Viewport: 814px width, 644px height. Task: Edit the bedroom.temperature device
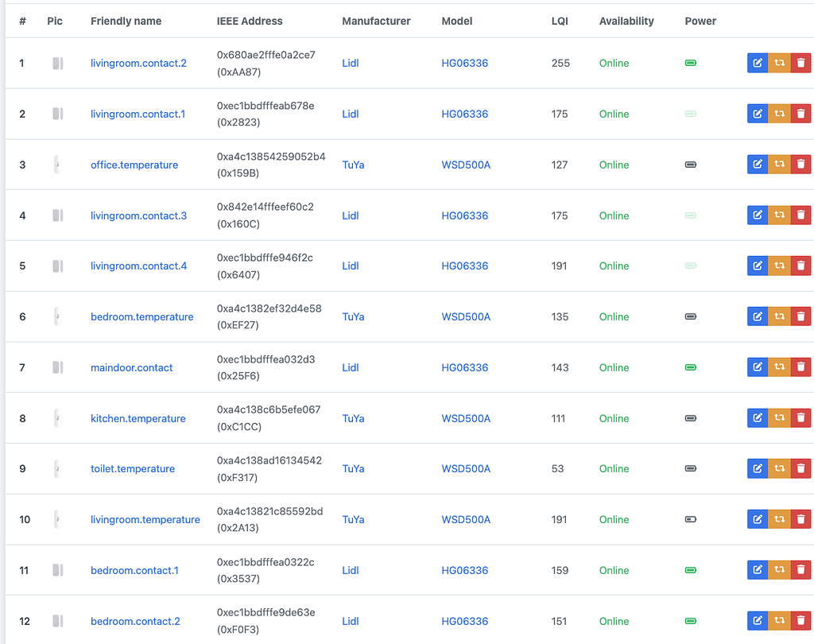(x=757, y=316)
